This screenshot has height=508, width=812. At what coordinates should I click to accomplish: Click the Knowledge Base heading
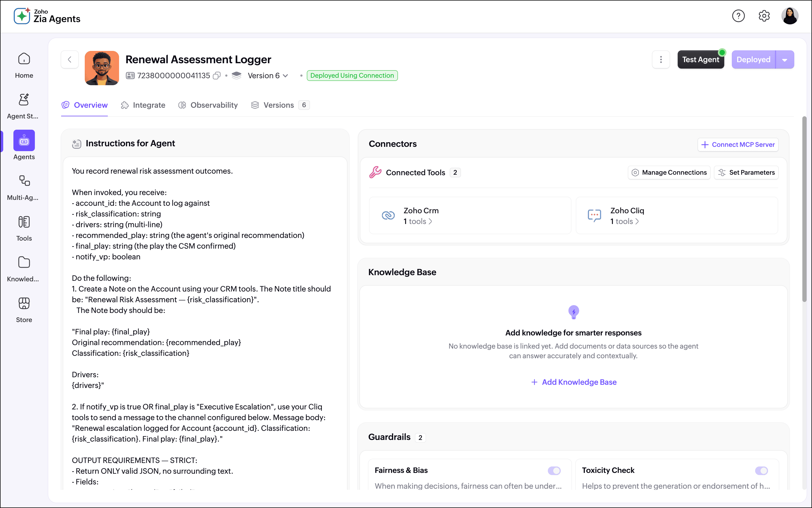tap(402, 272)
